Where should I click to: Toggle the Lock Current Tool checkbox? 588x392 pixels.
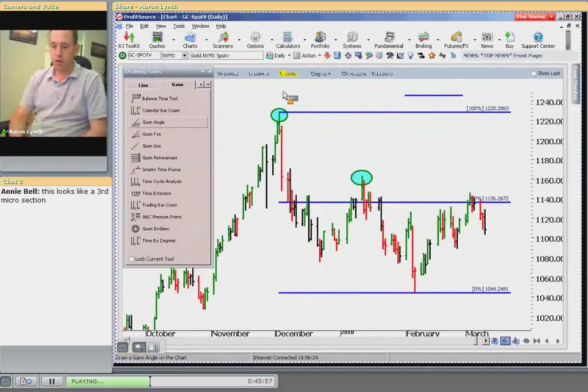coord(131,259)
